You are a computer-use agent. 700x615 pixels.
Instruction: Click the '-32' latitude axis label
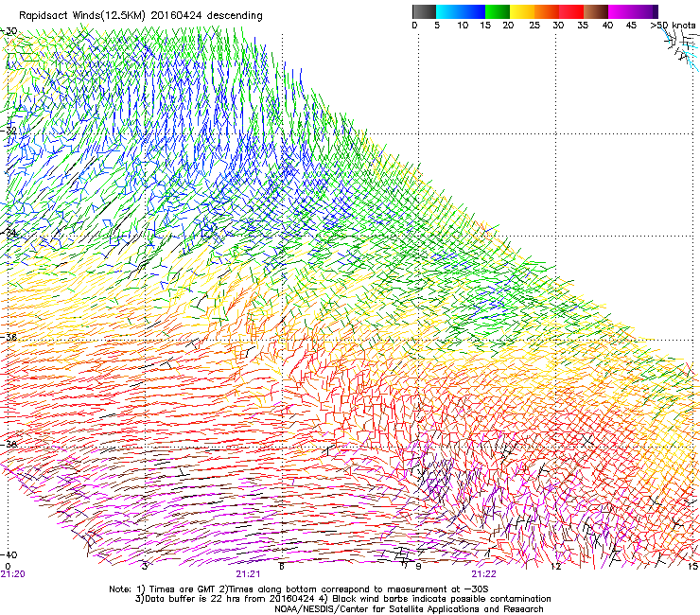9,131
